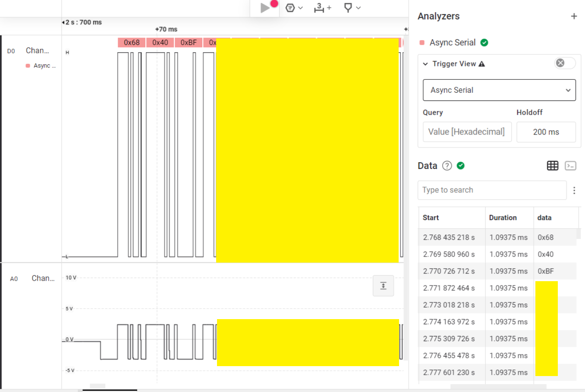Image resolution: width=585 pixels, height=392 pixels.
Task: Add a new analyzer with plus icon
Action: [x=574, y=16]
